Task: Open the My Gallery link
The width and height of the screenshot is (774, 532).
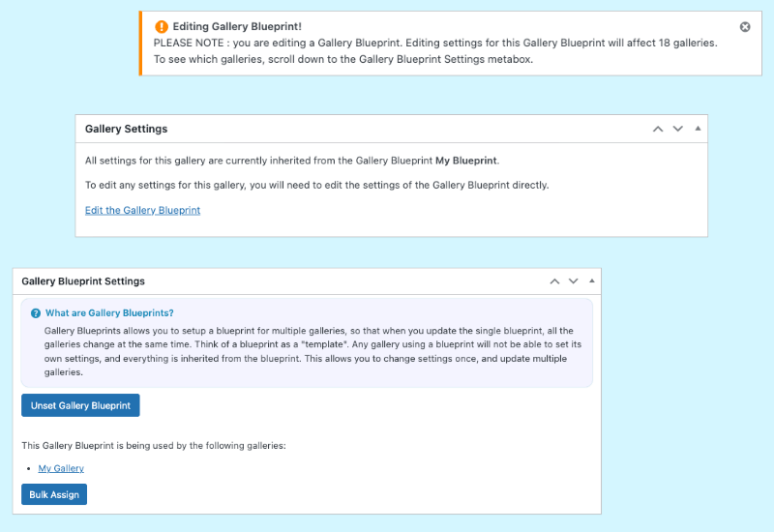Action: pos(61,468)
